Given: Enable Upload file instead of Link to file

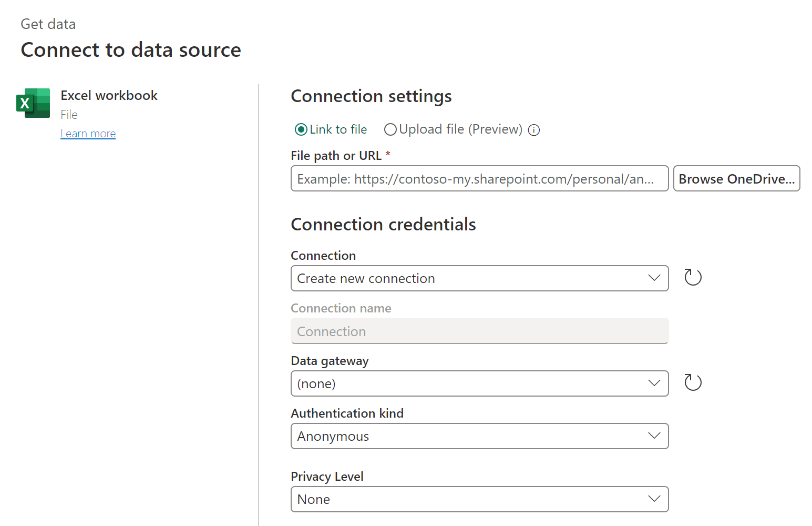Looking at the screenshot, I should (x=390, y=129).
